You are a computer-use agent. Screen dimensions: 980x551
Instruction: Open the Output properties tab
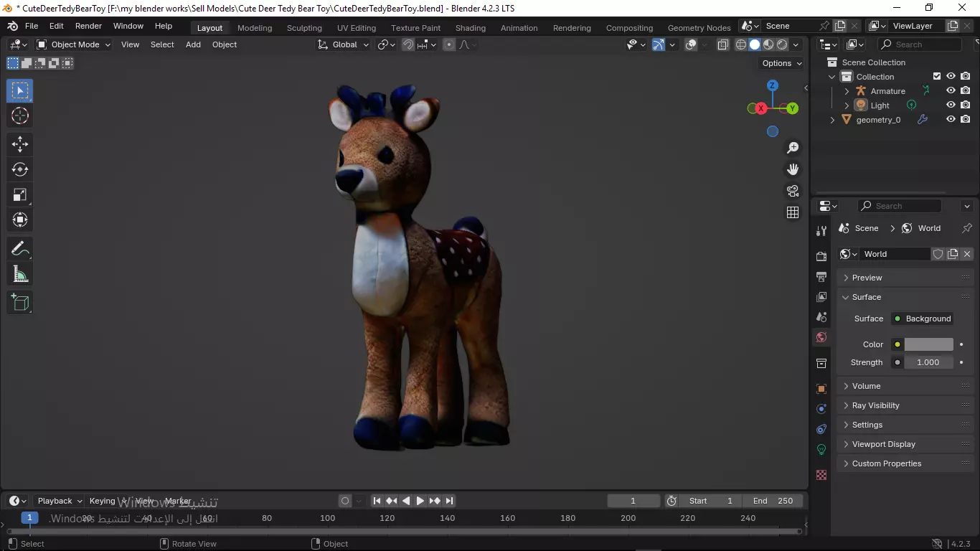coord(821,276)
